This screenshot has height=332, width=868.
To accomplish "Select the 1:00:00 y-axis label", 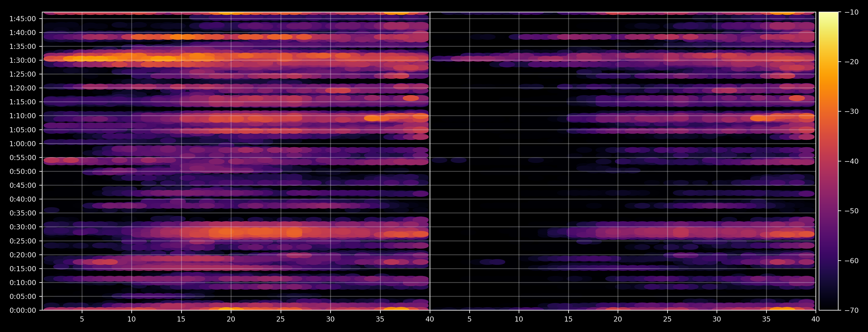I will point(23,144).
